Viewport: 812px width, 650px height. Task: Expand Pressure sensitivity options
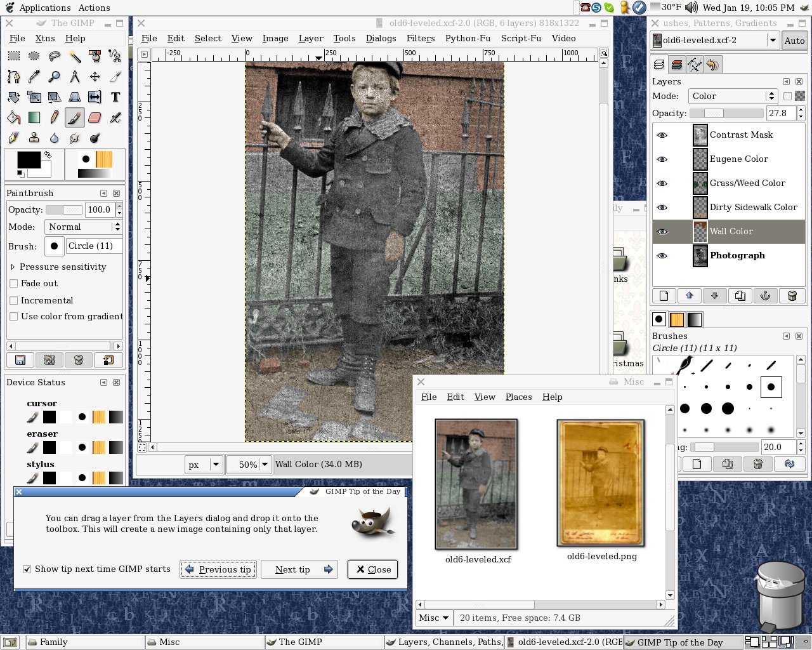(x=13, y=267)
